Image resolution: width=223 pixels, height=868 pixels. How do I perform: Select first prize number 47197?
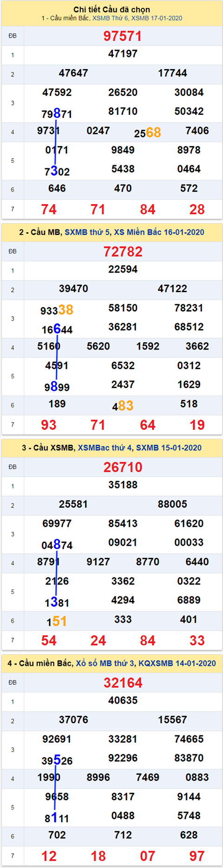pyautogui.click(x=123, y=54)
